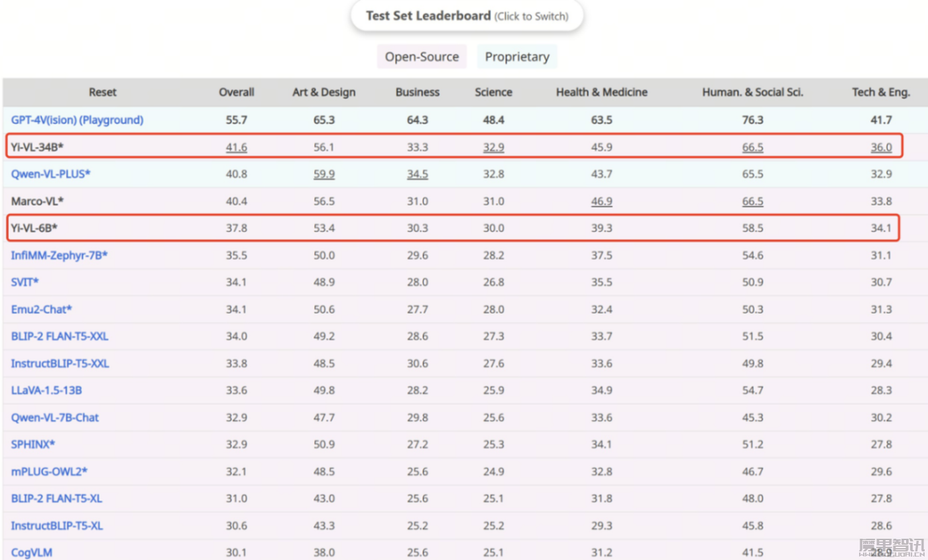928x560 pixels.
Task: Sort by Science column header
Action: point(494,93)
